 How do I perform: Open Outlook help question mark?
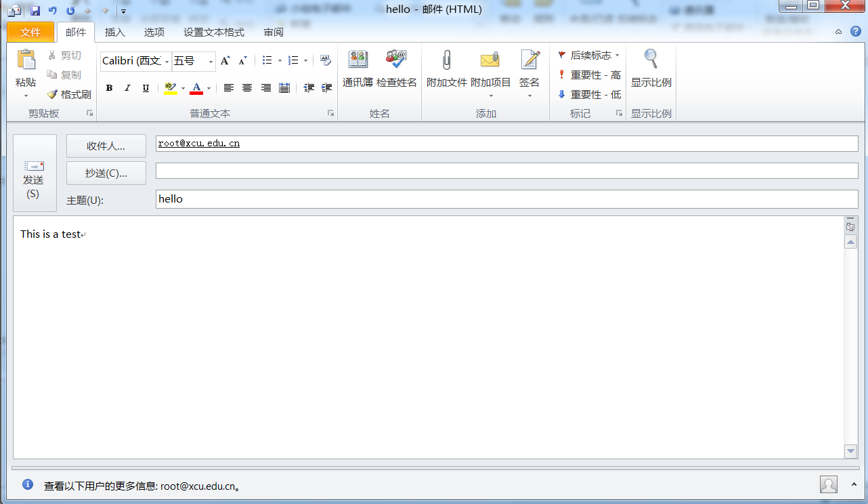click(x=854, y=32)
